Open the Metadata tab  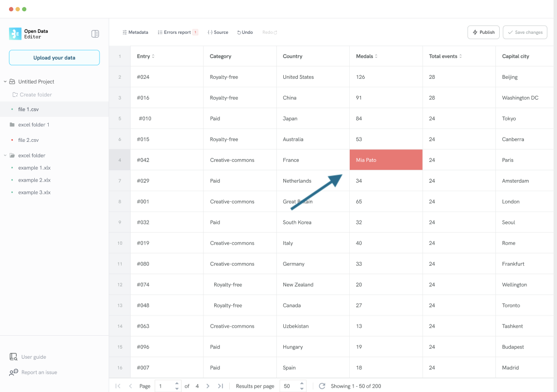tap(135, 33)
